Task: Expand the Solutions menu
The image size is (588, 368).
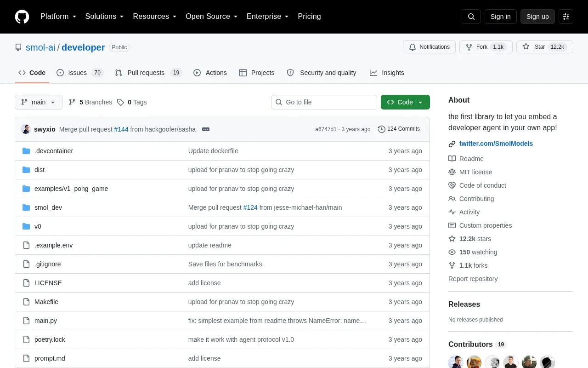Action: coord(105,17)
